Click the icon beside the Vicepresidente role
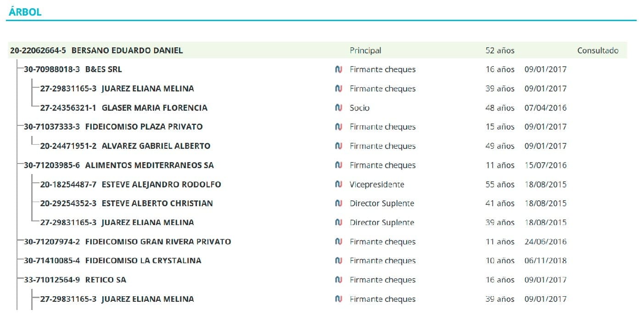 (338, 185)
